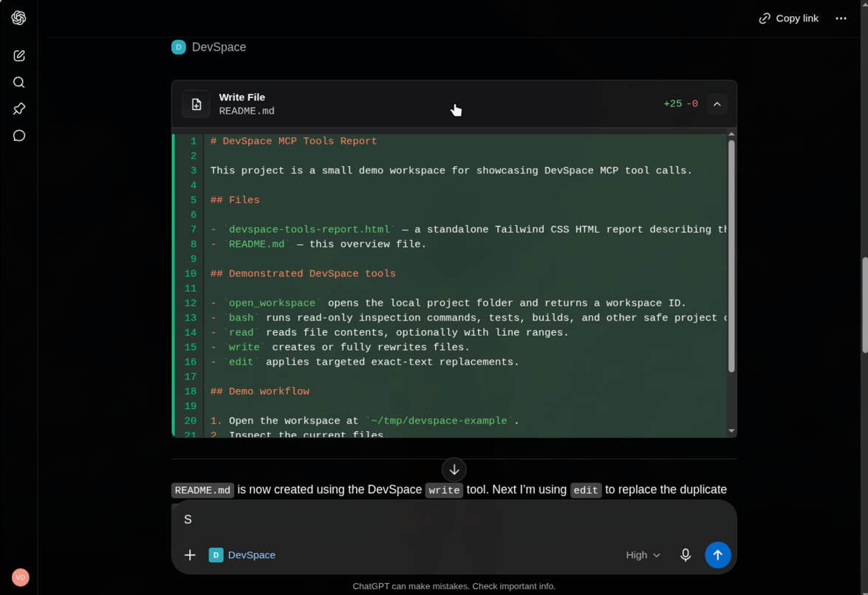Screen dimensions: 868x595
Task: Click the Write File title text
Action: 242,97
